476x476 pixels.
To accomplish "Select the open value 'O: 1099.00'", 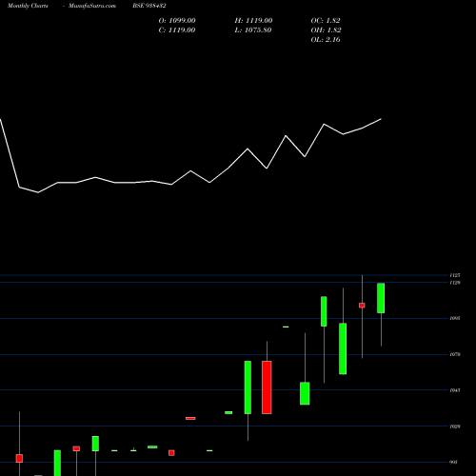I will click(x=177, y=21).
